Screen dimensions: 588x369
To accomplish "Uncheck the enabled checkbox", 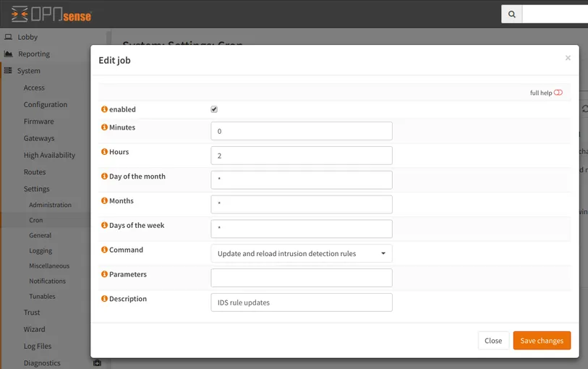I will [214, 109].
